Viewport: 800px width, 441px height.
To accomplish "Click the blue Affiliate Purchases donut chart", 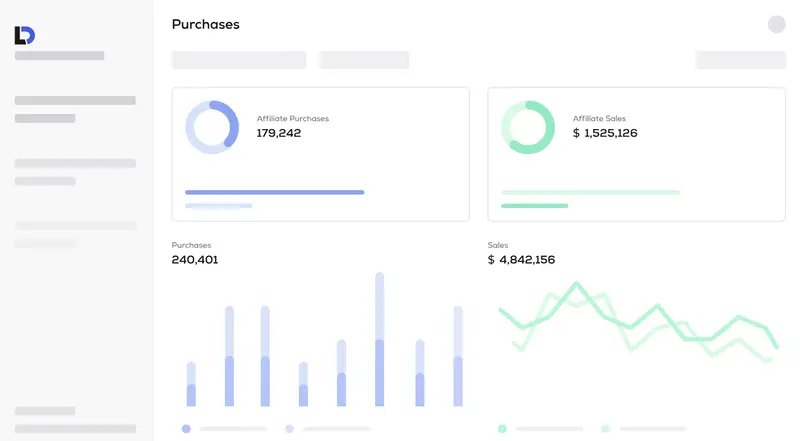I will 212,127.
